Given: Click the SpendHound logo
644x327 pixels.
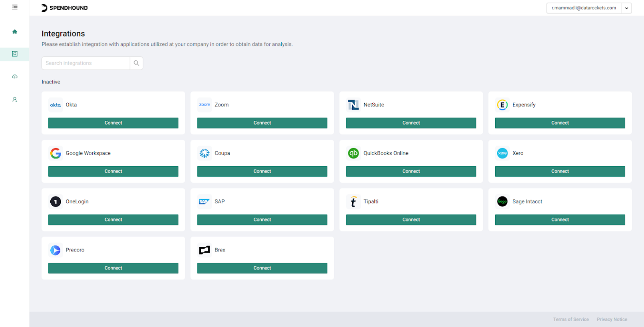Looking at the screenshot, I should pos(64,8).
